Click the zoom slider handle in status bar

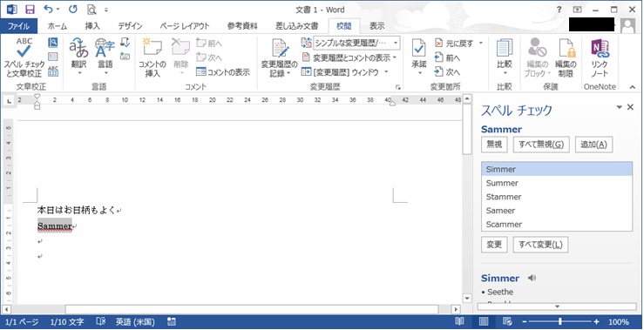click(559, 322)
